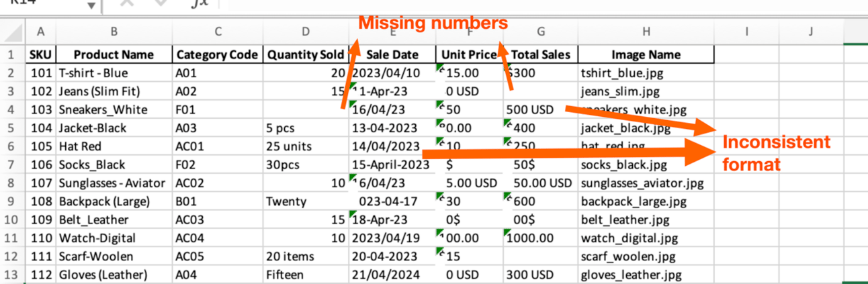Select the column D header
Image resolution: width=868 pixels, height=284 pixels.
(x=306, y=31)
